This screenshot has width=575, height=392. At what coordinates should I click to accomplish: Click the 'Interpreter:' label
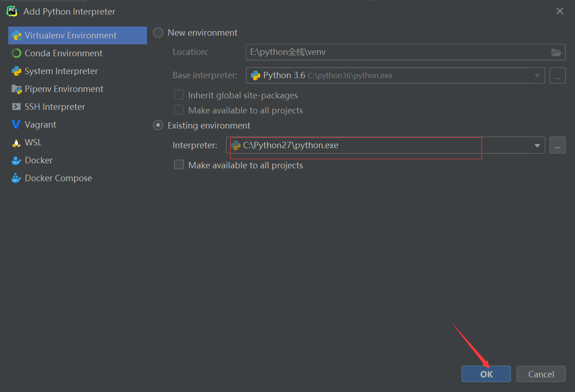(x=195, y=145)
